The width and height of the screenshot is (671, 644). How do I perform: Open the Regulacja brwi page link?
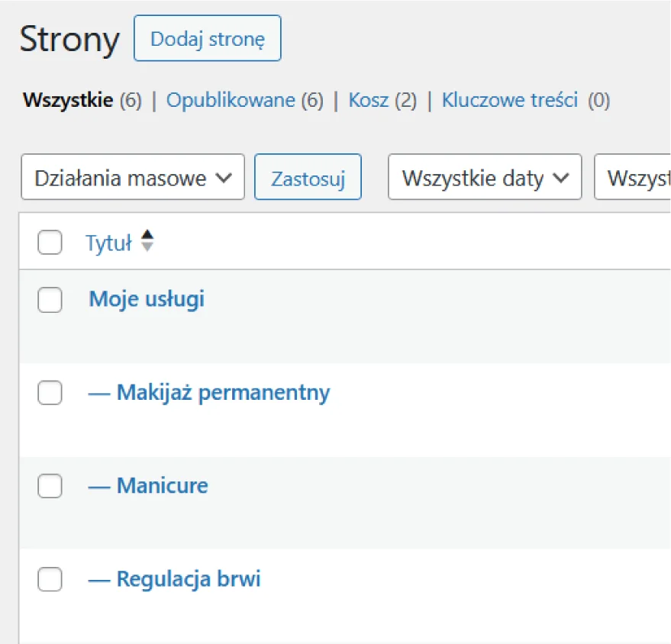point(188,579)
